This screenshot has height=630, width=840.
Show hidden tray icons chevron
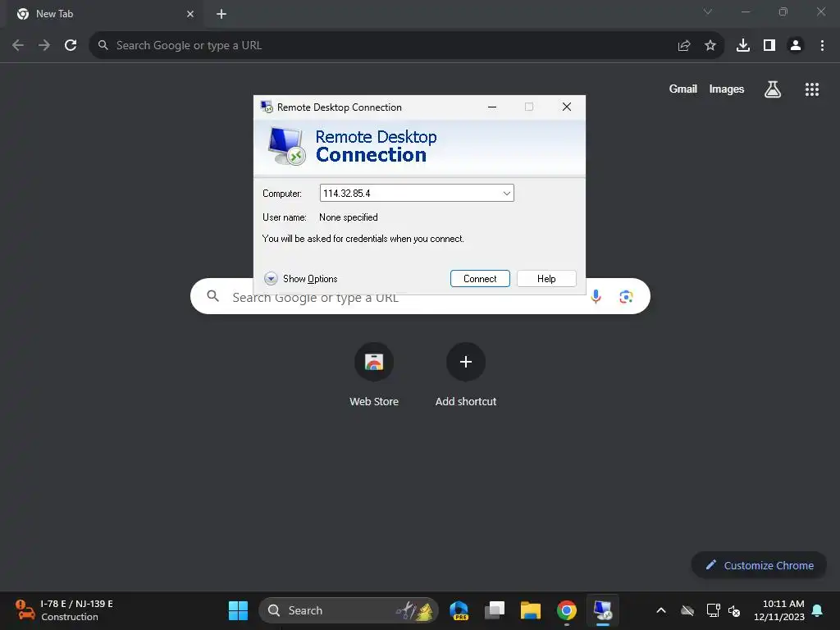[661, 610]
